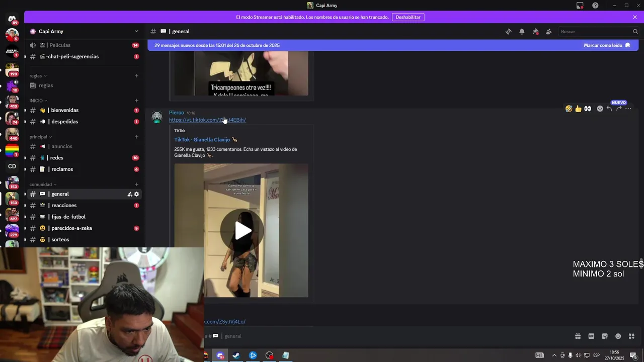Screen dimensions: 644x362
Task: Create channel in INICIO category
Action: click(x=136, y=101)
